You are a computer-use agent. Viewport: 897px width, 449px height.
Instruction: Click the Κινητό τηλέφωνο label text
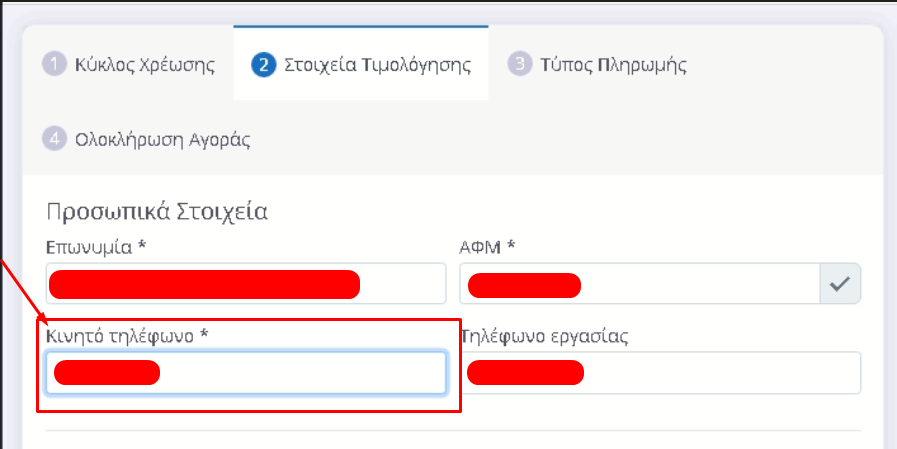tap(120, 336)
